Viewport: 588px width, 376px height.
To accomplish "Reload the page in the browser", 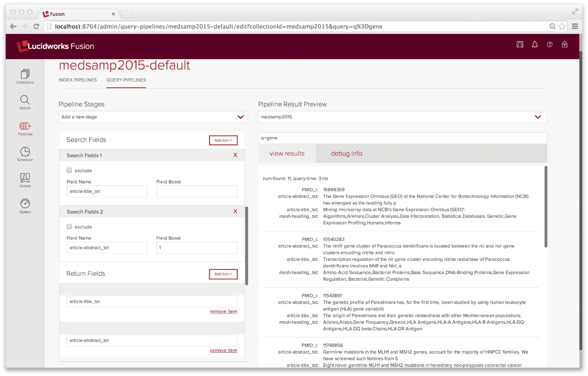I will pyautogui.click(x=36, y=26).
